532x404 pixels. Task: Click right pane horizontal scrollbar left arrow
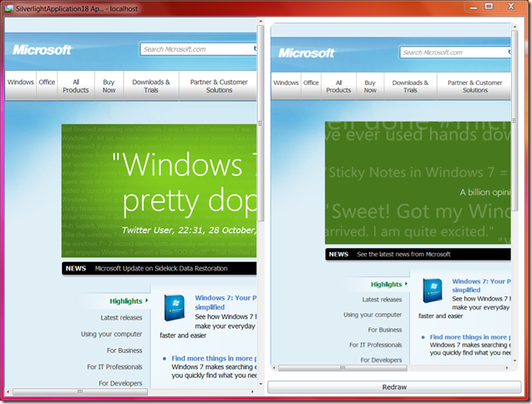click(x=274, y=368)
